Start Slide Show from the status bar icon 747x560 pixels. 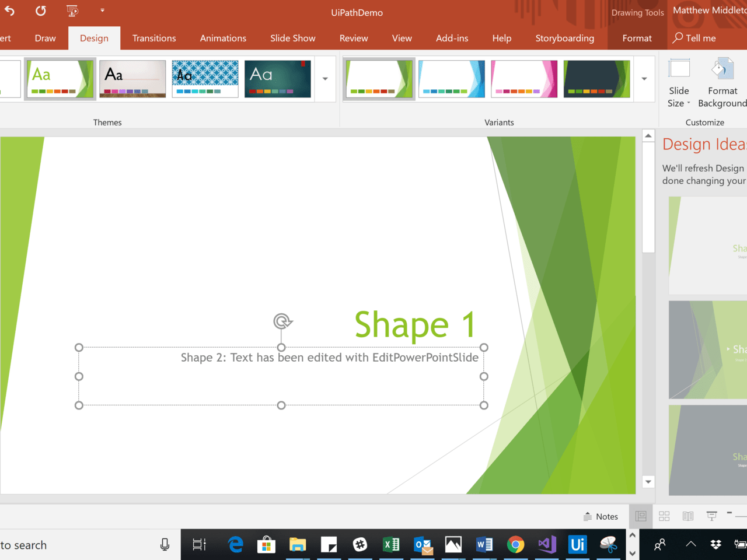click(x=711, y=516)
